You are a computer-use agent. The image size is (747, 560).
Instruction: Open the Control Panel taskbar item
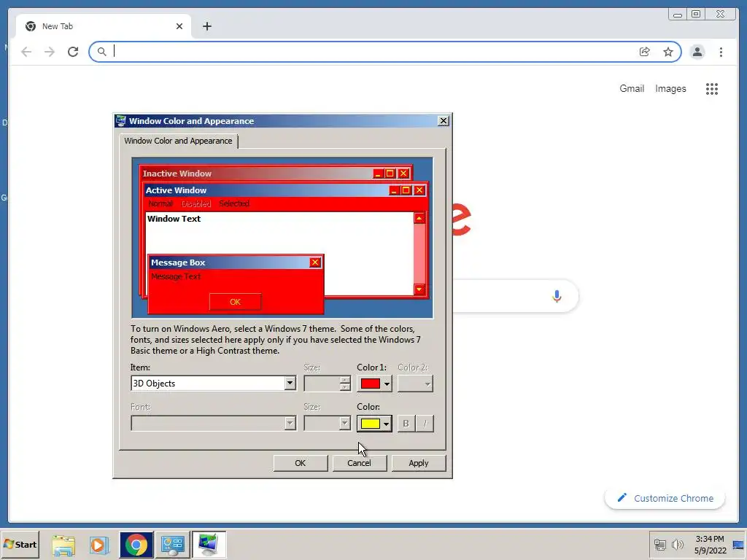pos(172,545)
